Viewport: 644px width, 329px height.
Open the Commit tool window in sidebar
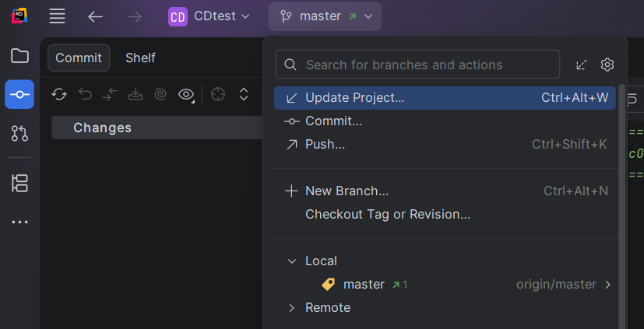tap(19, 94)
